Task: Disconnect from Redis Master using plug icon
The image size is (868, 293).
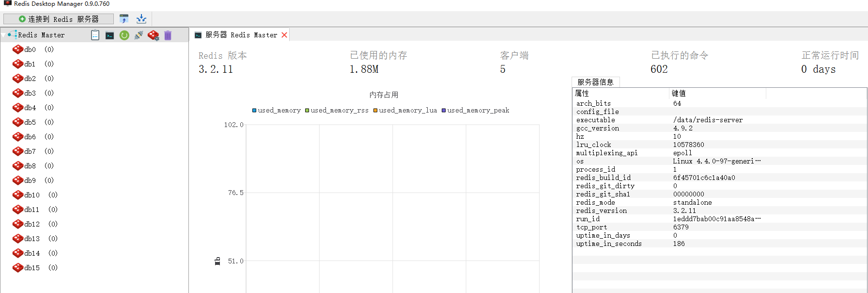Action: (x=139, y=35)
